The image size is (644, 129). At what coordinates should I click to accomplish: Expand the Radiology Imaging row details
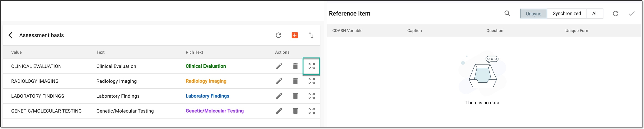(x=311, y=81)
